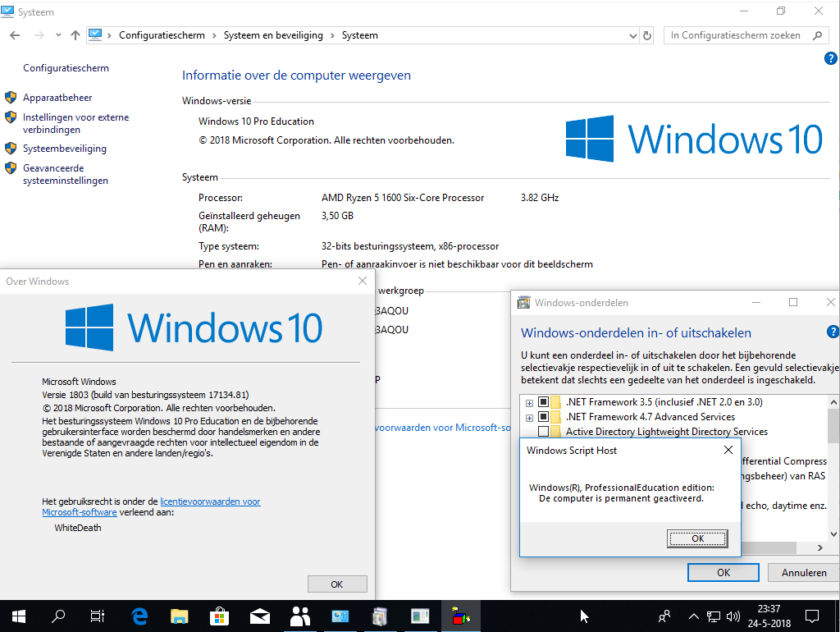Expand the .NET Framework 3.5 tree node

(529, 402)
